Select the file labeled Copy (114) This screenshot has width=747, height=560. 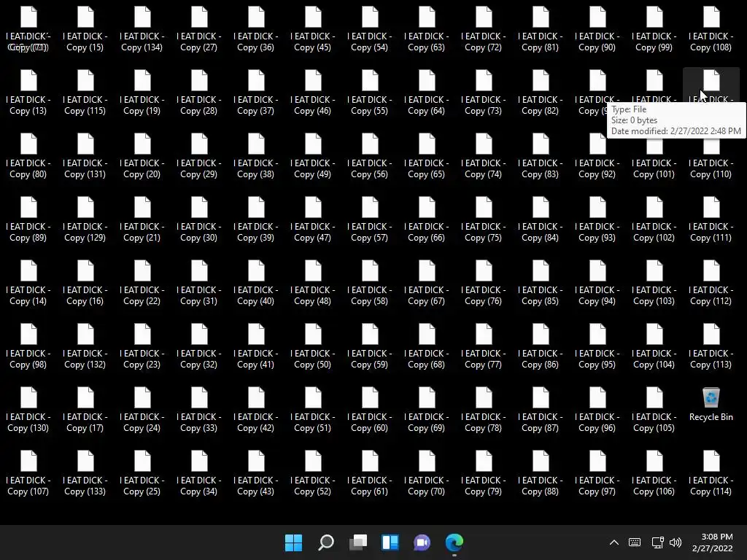pos(711,472)
